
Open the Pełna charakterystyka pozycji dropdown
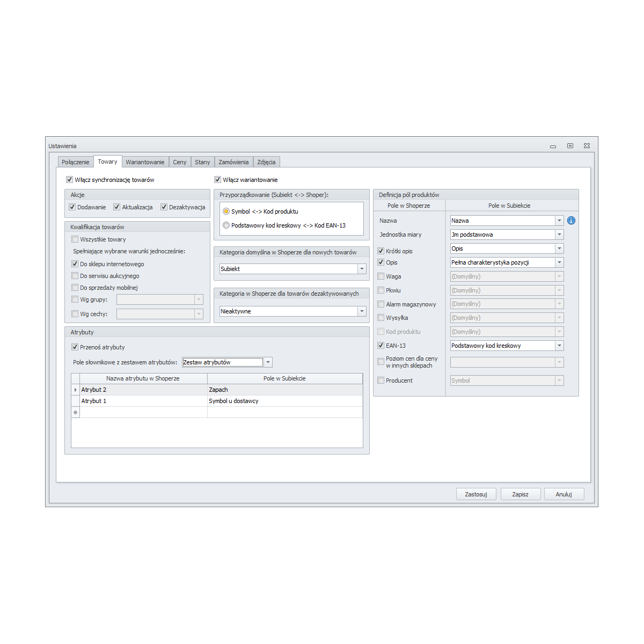coord(559,262)
